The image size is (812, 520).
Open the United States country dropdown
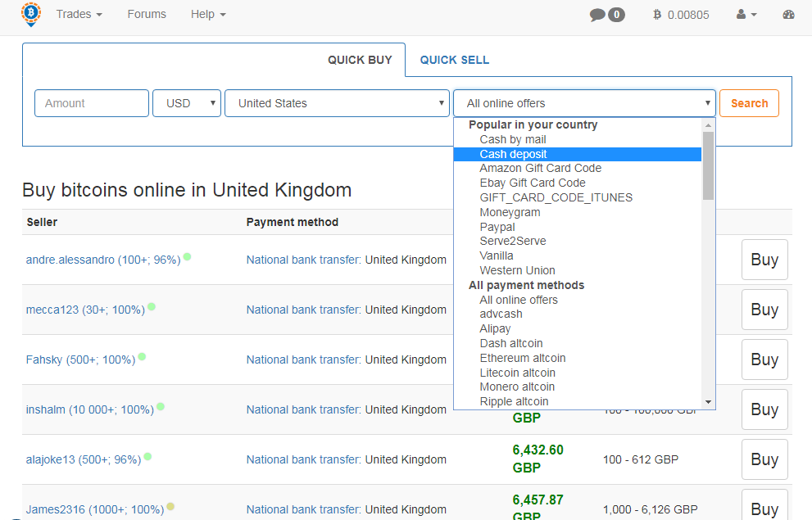tap(337, 103)
